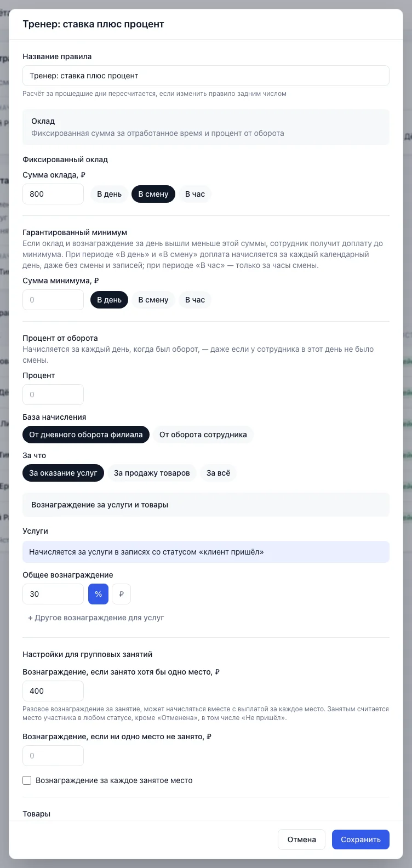412x868 pixels.
Task: Click the reward field containing 400
Action: tap(53, 691)
